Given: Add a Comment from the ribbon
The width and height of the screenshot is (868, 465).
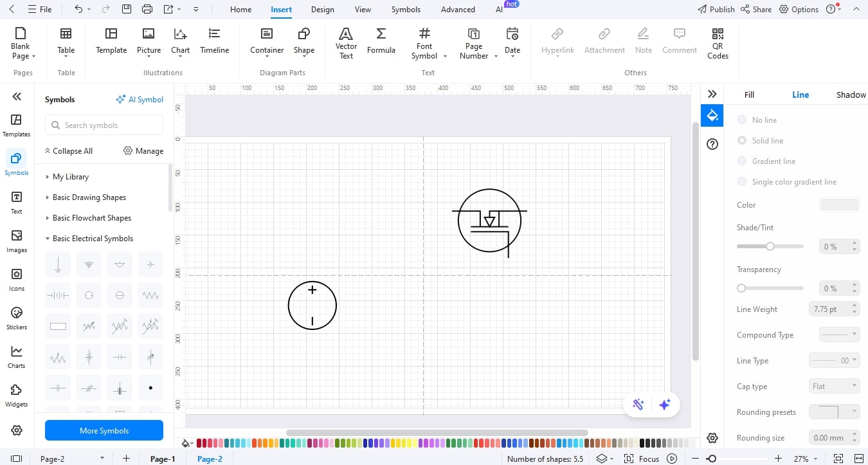Looking at the screenshot, I should [x=679, y=43].
